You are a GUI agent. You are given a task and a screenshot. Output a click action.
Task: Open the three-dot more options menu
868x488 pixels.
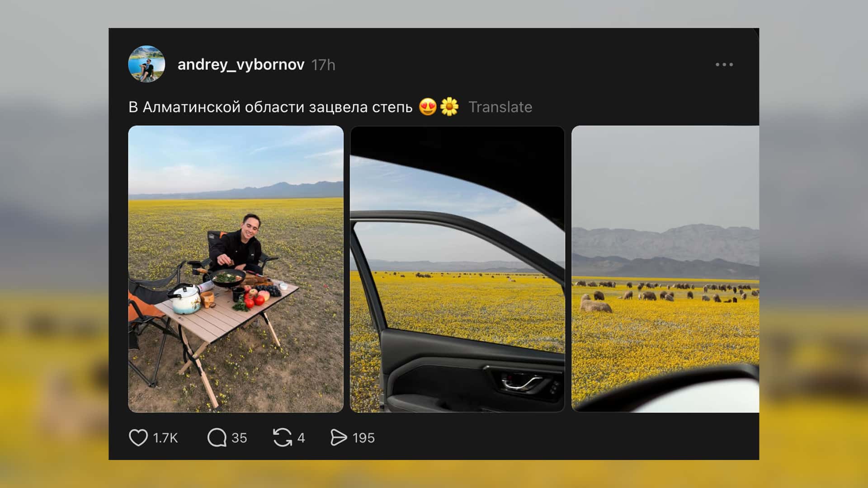pos(724,65)
